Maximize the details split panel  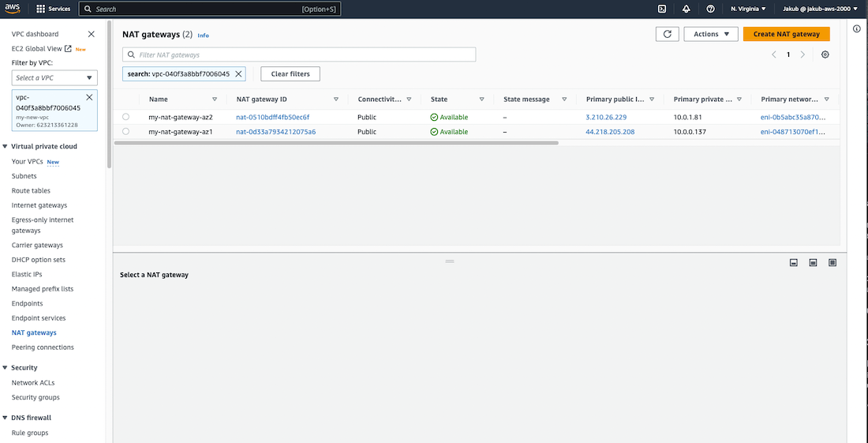[832, 262]
